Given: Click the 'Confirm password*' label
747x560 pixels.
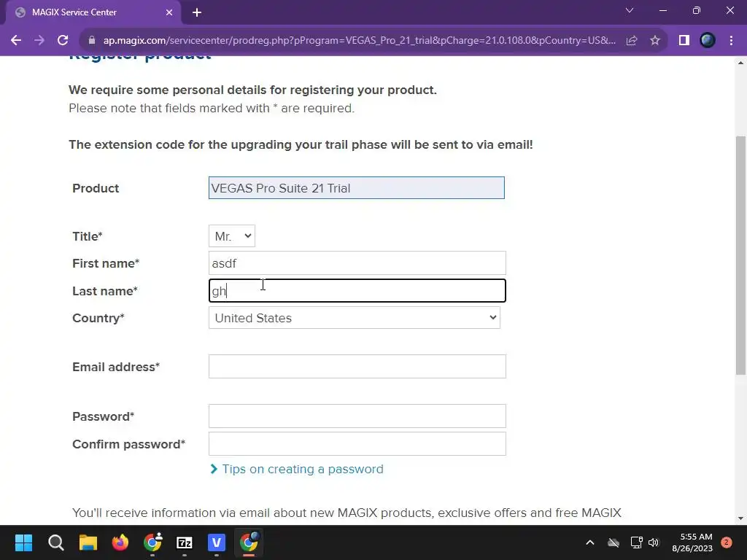Looking at the screenshot, I should [128, 444].
